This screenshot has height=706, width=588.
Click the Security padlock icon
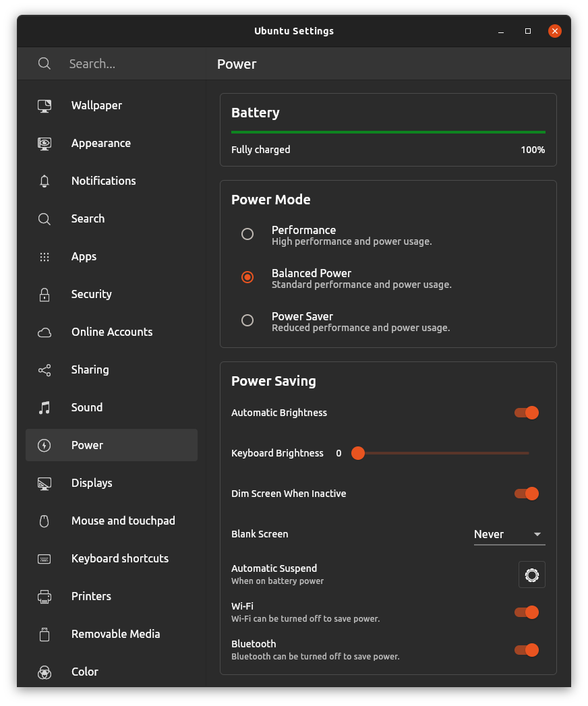tap(44, 295)
